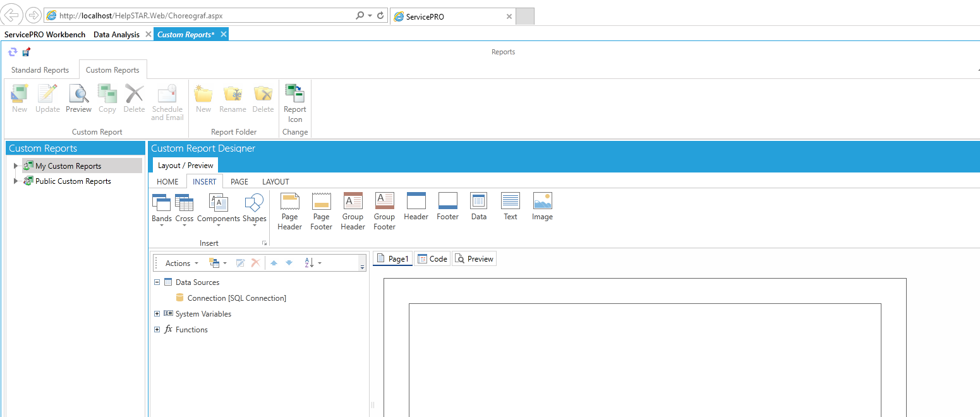Screen dimensions: 980x417
Task: Insert a Header band
Action: pyautogui.click(x=416, y=207)
